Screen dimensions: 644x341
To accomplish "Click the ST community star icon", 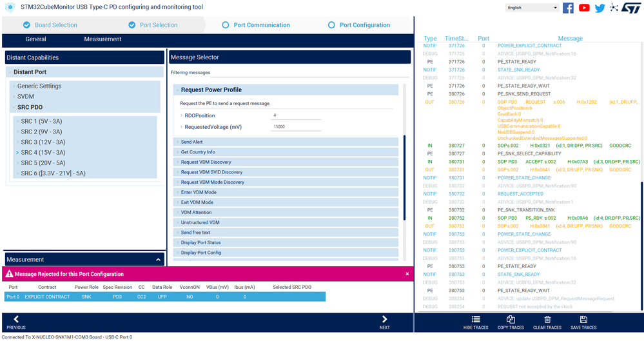I will tap(614, 7).
